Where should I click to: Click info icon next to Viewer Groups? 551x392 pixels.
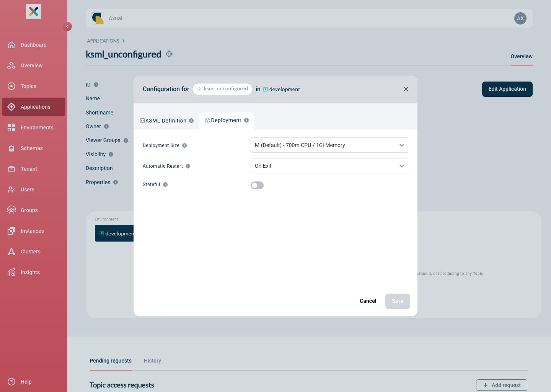(126, 140)
